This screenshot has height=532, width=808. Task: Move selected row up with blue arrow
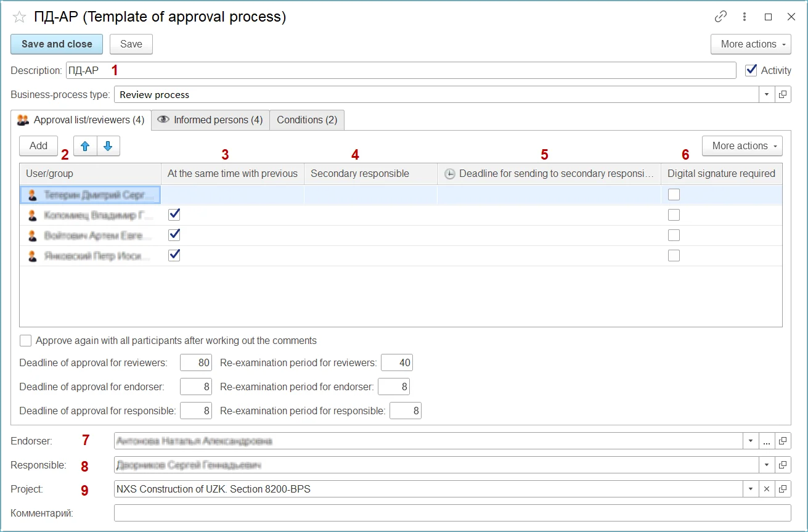coord(85,145)
